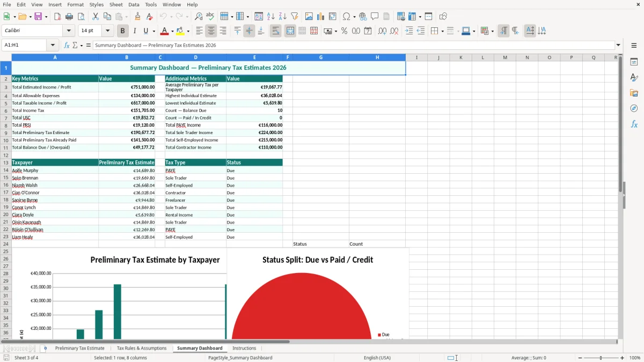The width and height of the screenshot is (644, 362).
Task: Click the Insert Chart icon
Action: [321, 17]
